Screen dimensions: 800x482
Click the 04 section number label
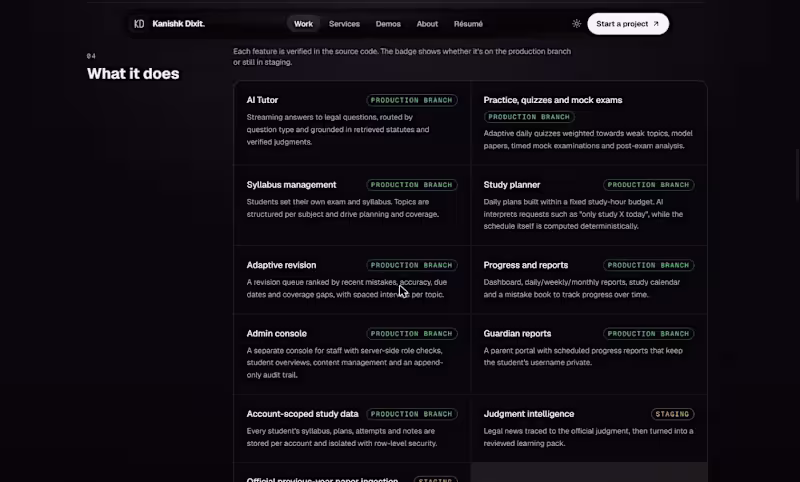(91, 56)
